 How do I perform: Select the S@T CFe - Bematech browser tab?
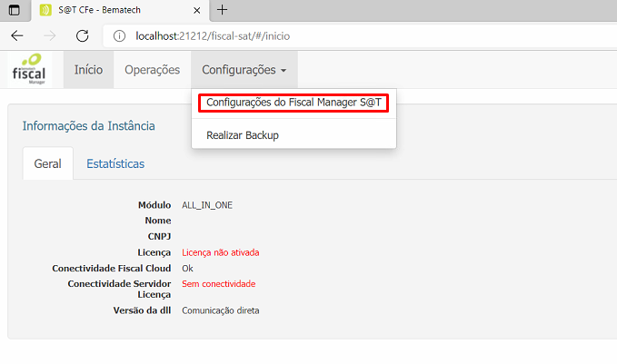[121, 10]
